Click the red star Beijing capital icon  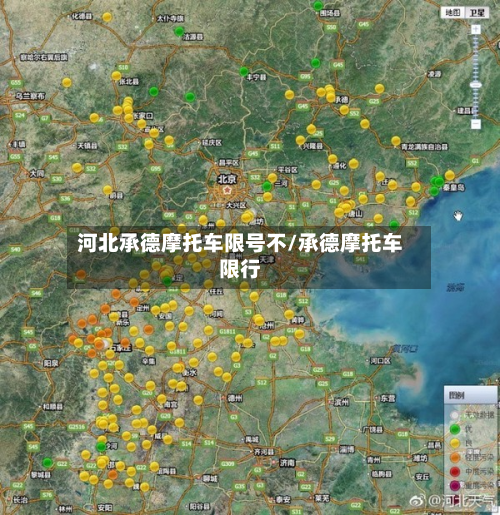coord(227,190)
